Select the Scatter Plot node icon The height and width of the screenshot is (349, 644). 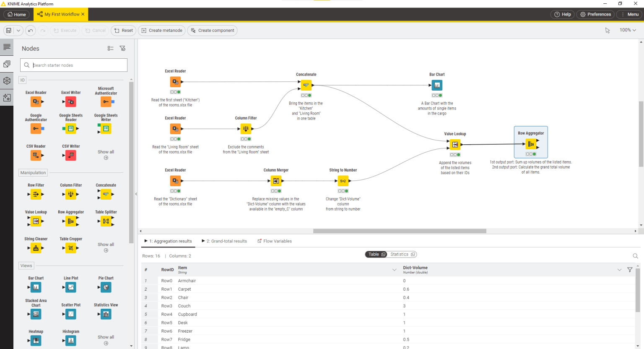click(x=71, y=314)
